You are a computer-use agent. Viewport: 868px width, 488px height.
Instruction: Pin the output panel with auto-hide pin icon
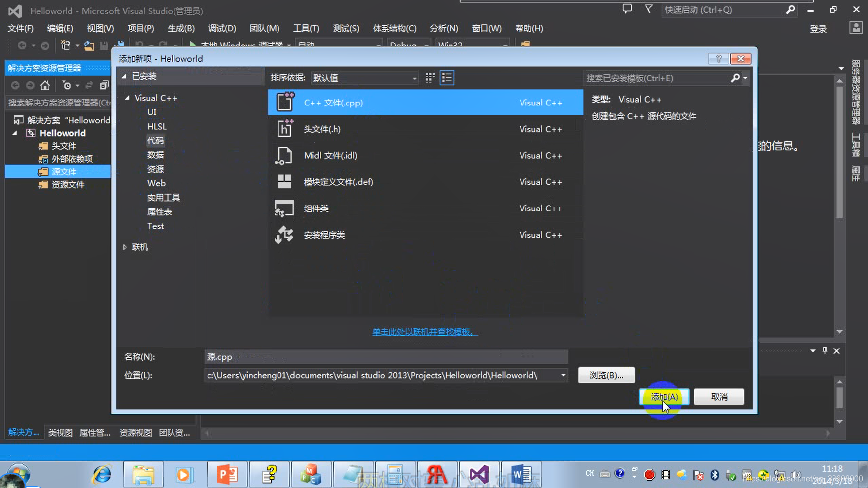[x=825, y=351]
